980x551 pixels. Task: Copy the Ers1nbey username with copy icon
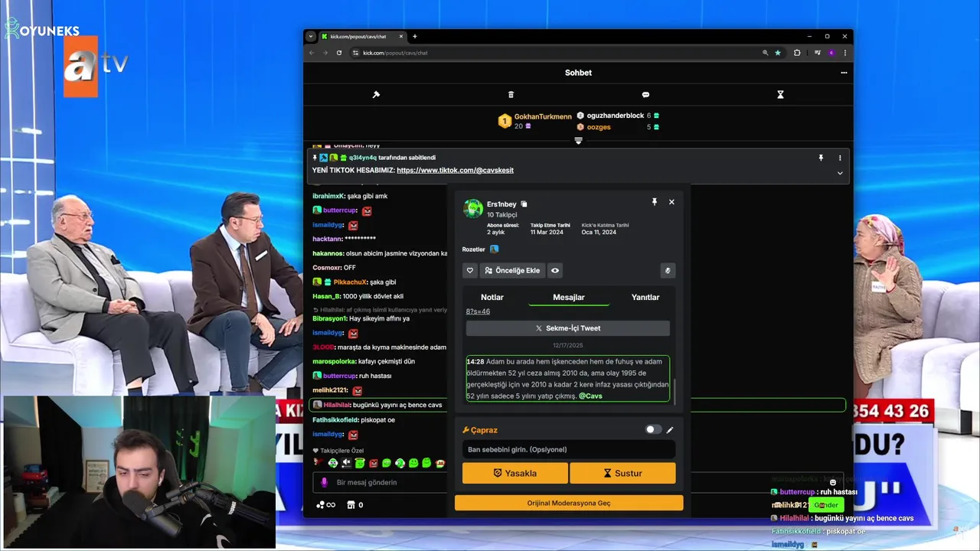coord(524,204)
